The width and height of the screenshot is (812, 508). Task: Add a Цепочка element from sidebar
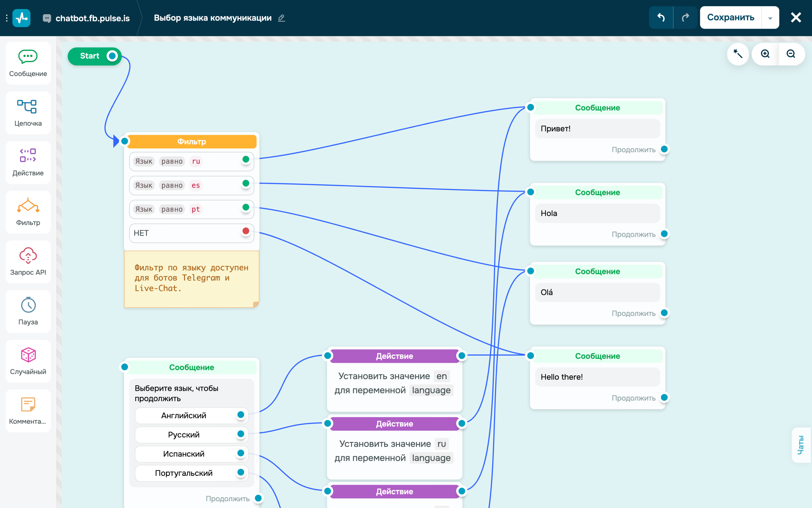pos(28,113)
